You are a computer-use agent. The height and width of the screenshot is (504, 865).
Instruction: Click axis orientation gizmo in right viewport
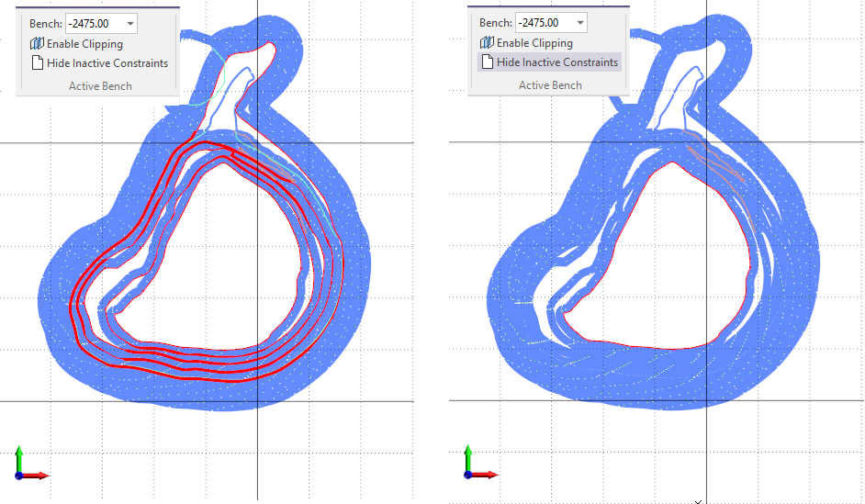(481, 463)
